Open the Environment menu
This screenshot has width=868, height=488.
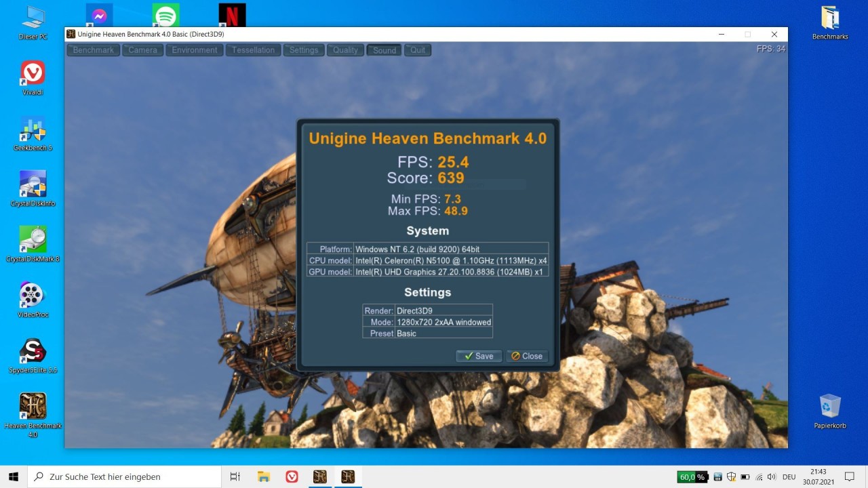[195, 50]
